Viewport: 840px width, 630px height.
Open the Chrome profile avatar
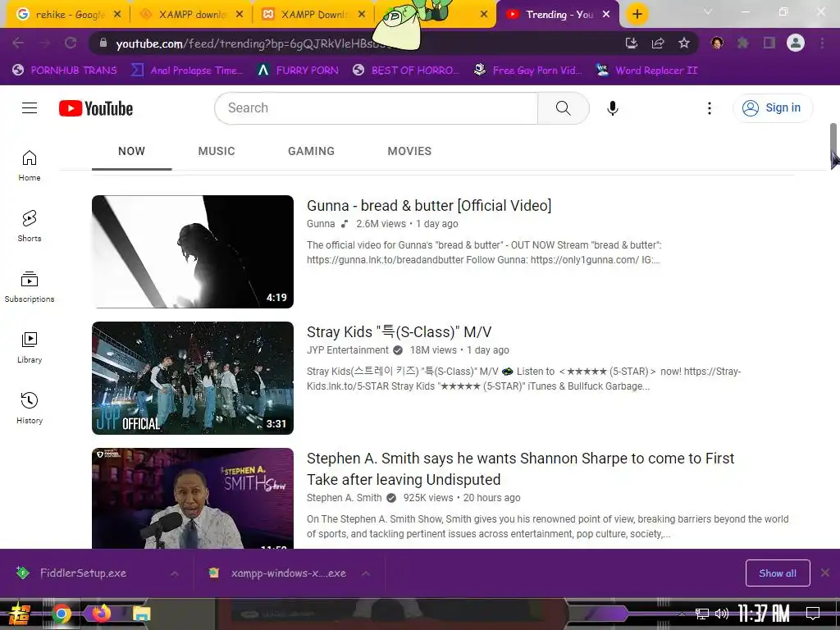(796, 43)
